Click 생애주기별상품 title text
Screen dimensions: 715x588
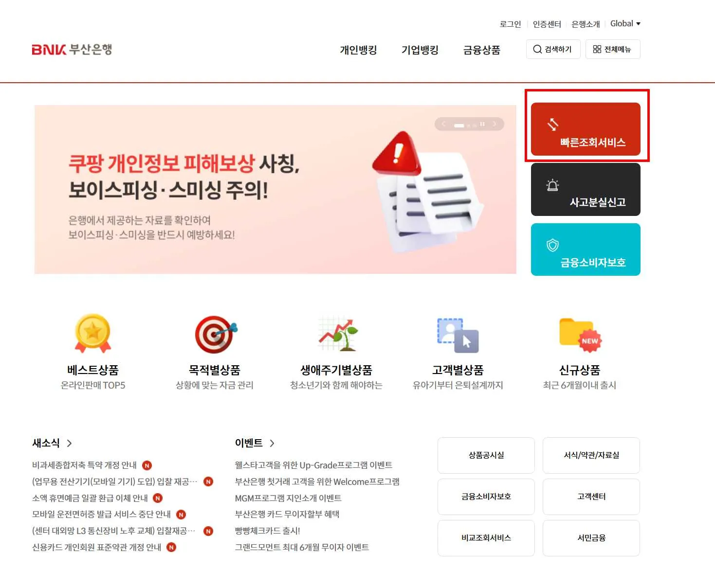point(336,370)
